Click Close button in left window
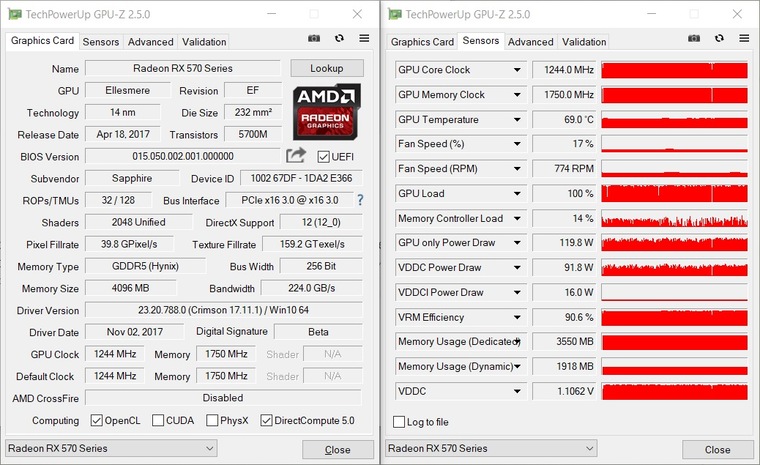The height and width of the screenshot is (465, 760). point(338,450)
